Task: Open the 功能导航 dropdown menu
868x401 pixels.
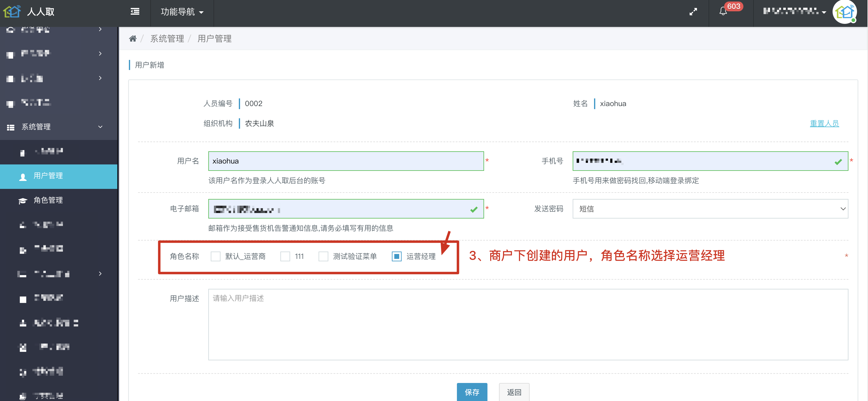Action: (182, 12)
